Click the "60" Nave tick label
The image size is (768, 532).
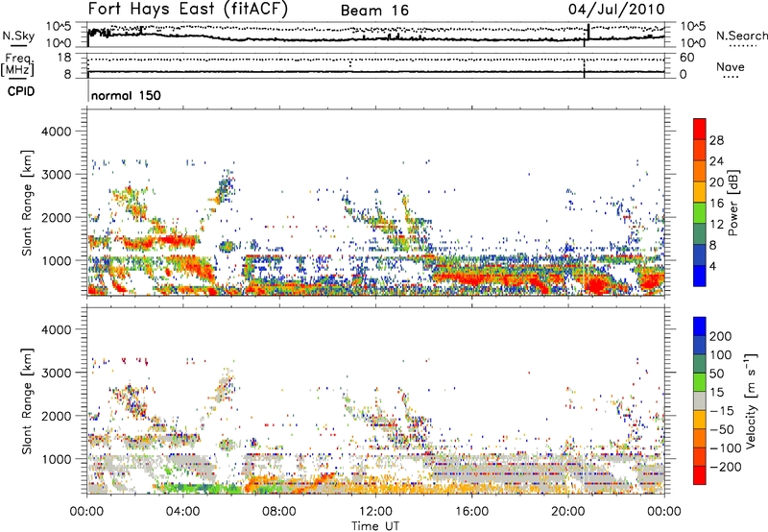687,58
